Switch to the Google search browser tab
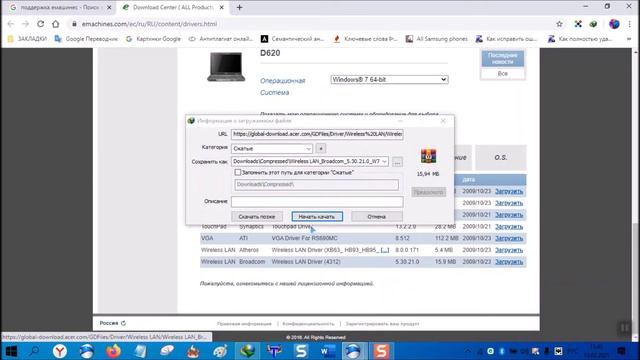 pyautogui.click(x=60, y=7)
